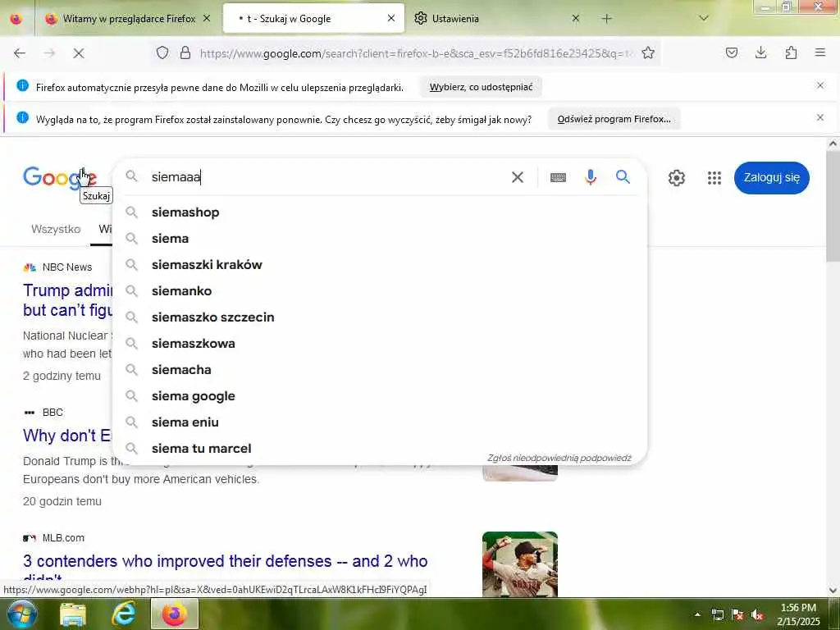This screenshot has width=840, height=630.
Task: Dismiss the Mozilla data sharing notification
Action: coord(820,85)
